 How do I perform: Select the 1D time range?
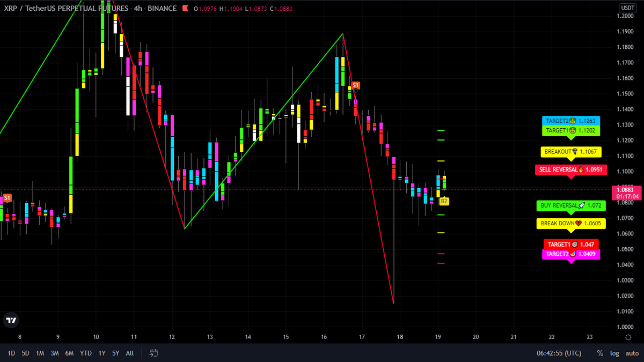point(11,353)
